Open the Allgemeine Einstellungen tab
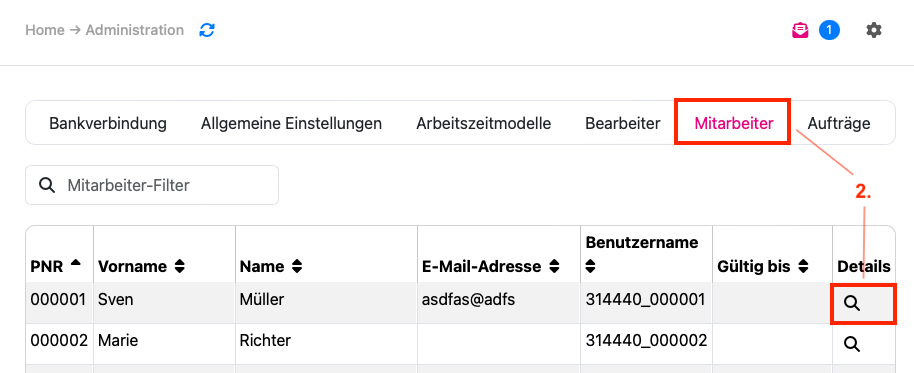914x373 pixels. click(x=291, y=124)
